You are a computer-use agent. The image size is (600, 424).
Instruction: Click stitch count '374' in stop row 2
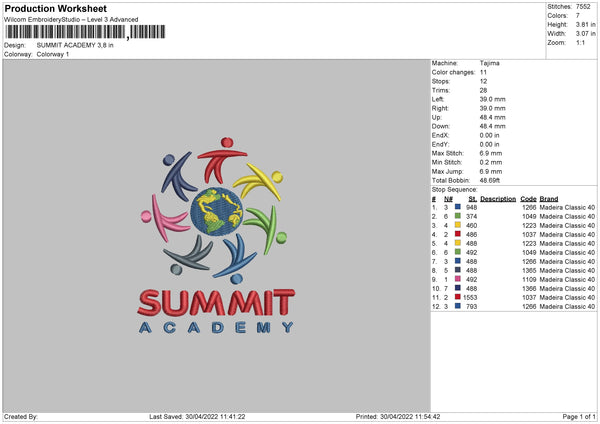click(x=471, y=217)
